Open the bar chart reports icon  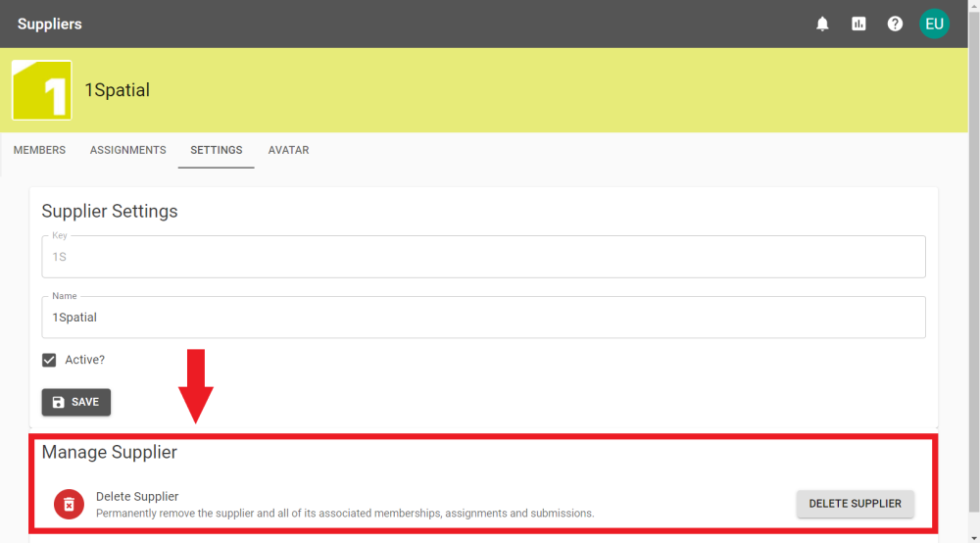(x=858, y=24)
